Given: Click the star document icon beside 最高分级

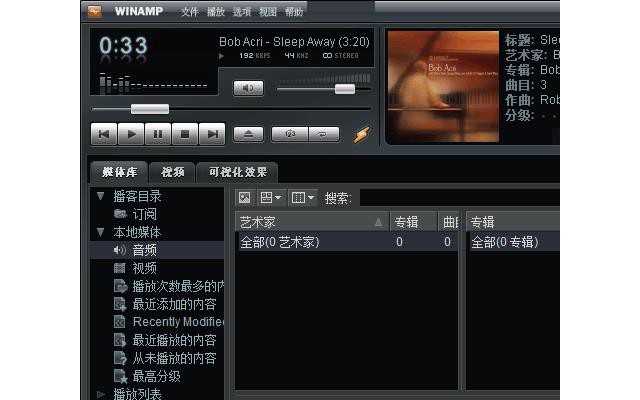Looking at the screenshot, I should 120,376.
